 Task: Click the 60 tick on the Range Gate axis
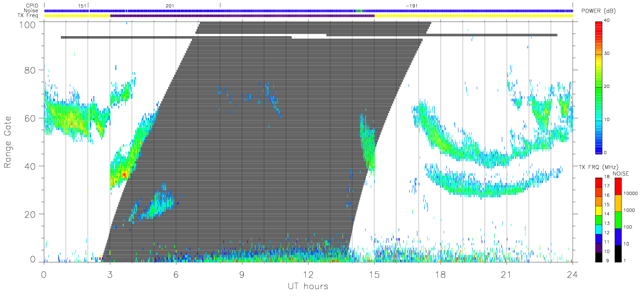[30, 118]
